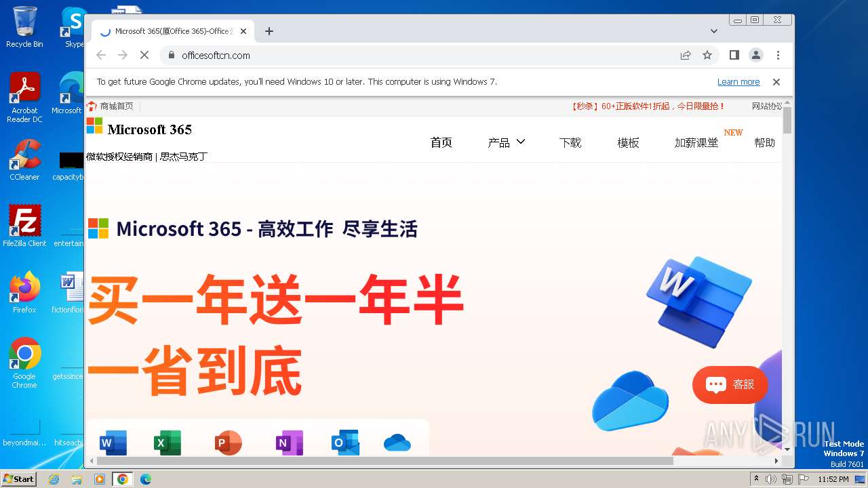Click the system tray volume icon
The height and width of the screenshot is (488, 868).
pyautogui.click(x=771, y=479)
